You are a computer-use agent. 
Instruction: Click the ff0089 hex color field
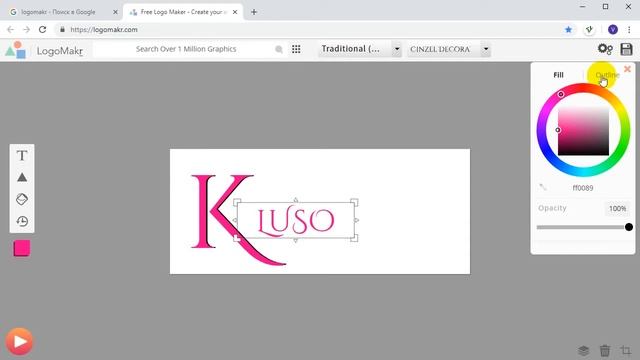click(x=583, y=188)
